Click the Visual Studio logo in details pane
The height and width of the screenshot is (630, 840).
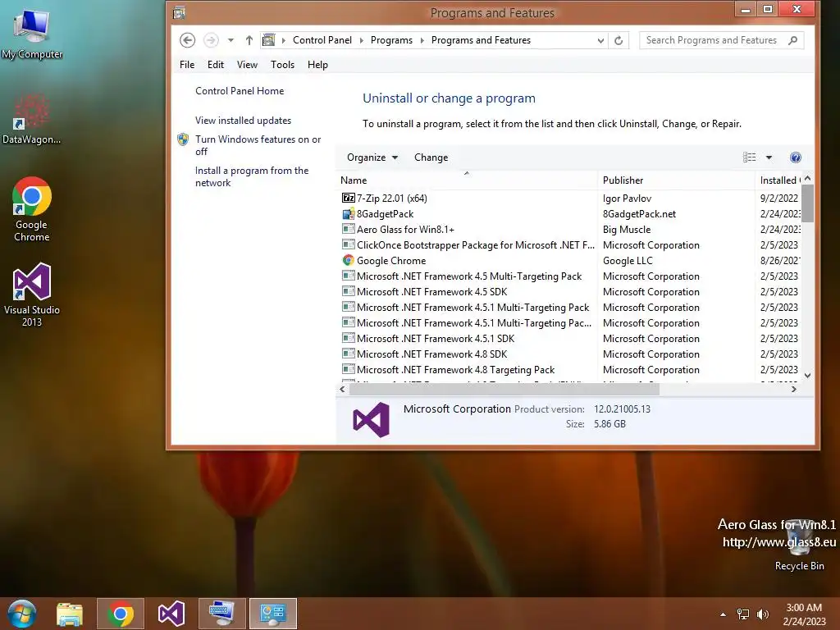point(372,419)
